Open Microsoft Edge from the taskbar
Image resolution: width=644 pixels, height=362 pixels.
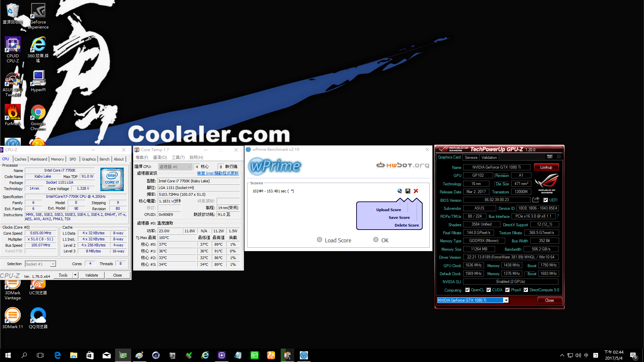(x=57, y=355)
